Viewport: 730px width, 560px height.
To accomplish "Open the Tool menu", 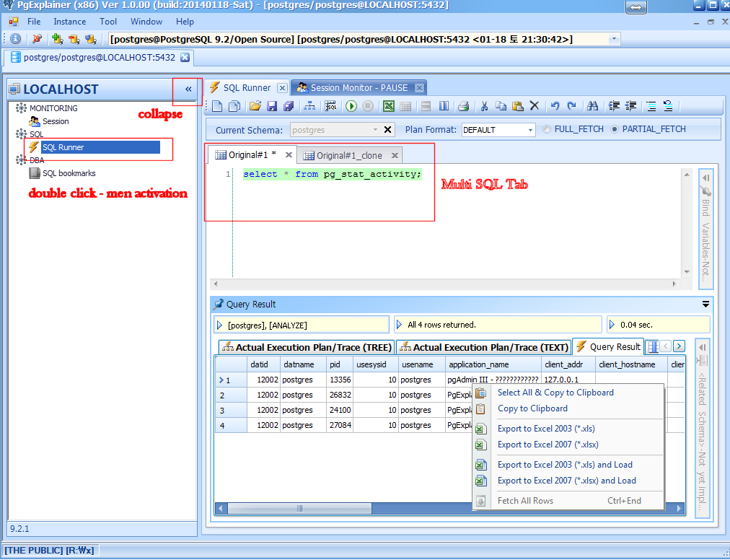I will [x=108, y=22].
